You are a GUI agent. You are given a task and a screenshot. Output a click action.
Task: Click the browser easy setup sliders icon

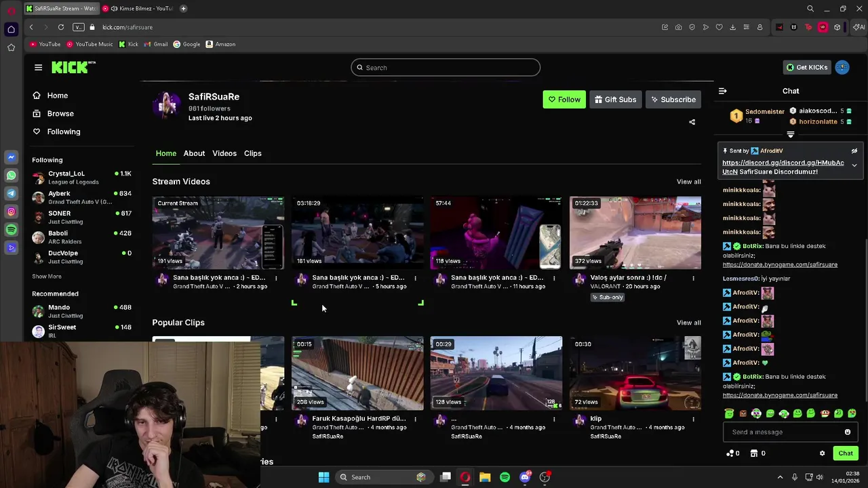[x=746, y=27]
